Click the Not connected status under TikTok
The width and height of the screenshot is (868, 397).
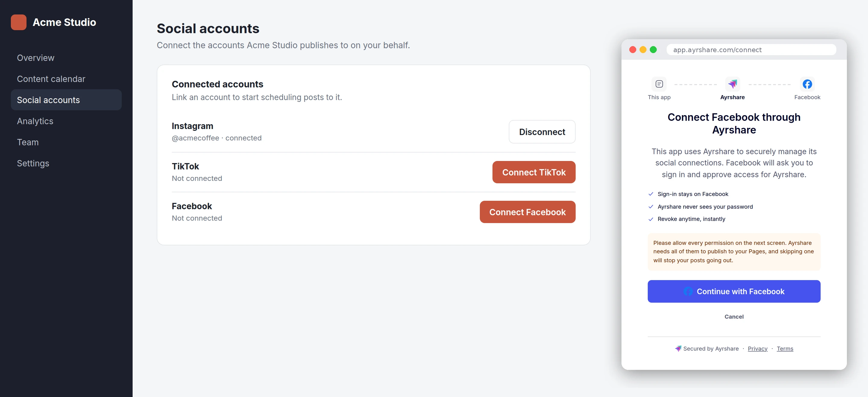tap(197, 178)
